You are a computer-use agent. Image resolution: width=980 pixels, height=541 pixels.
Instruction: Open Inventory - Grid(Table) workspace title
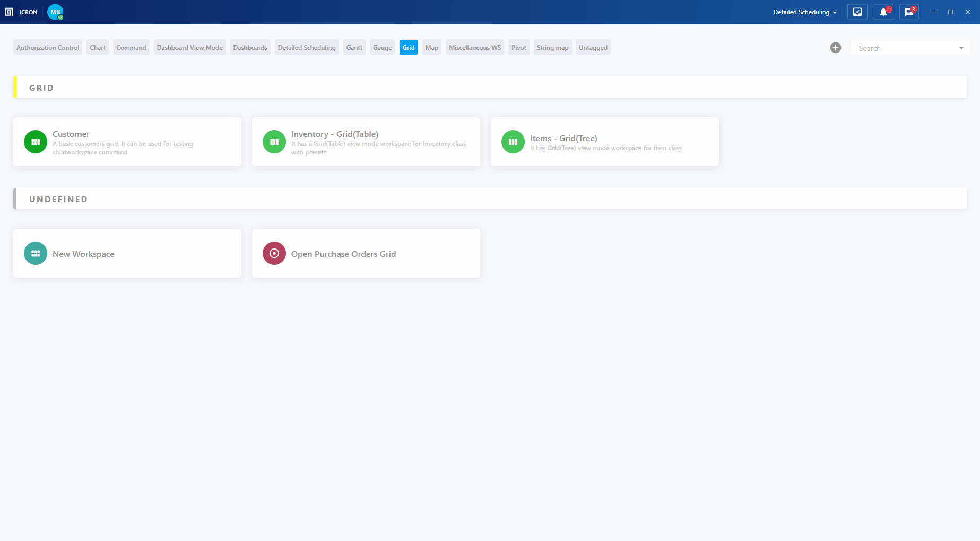tap(335, 134)
